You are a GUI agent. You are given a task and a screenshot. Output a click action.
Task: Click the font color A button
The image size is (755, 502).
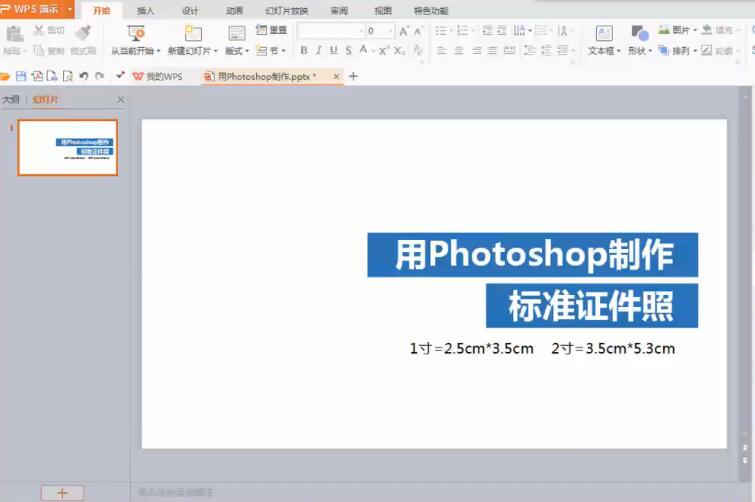(x=364, y=50)
